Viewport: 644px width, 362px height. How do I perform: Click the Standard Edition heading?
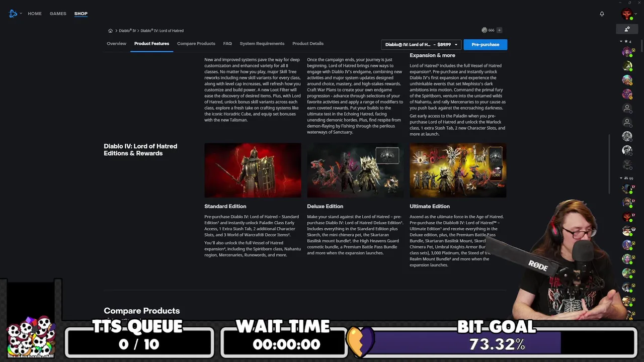(x=225, y=206)
